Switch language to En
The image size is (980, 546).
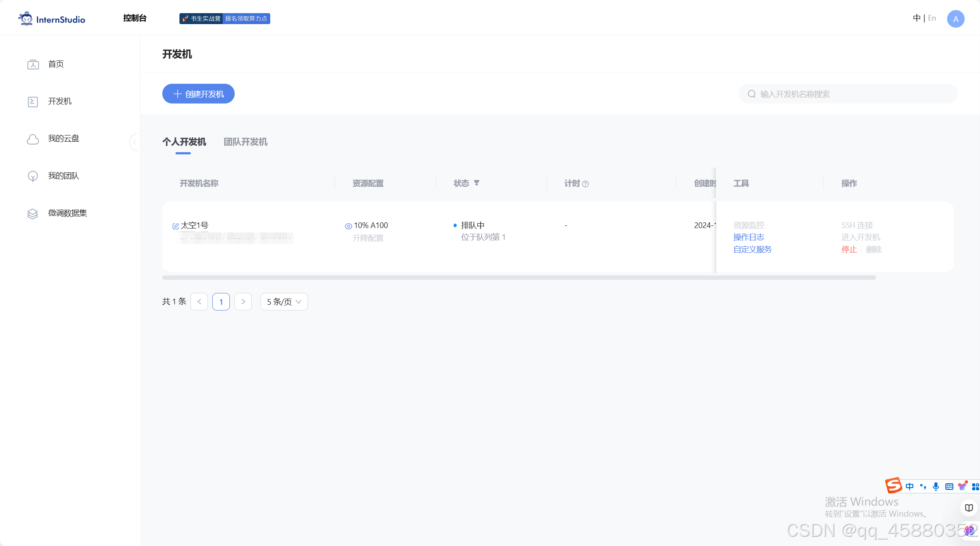[932, 18]
